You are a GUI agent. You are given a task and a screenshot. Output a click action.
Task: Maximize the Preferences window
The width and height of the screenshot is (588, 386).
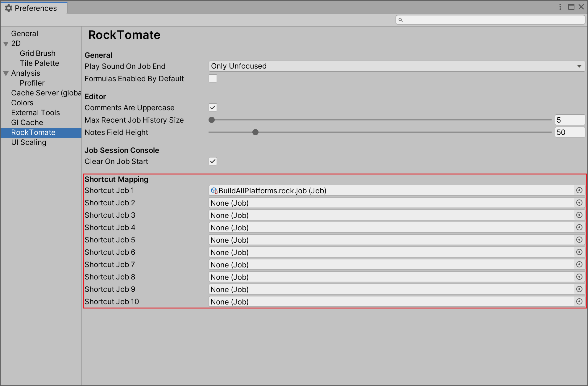pos(571,7)
